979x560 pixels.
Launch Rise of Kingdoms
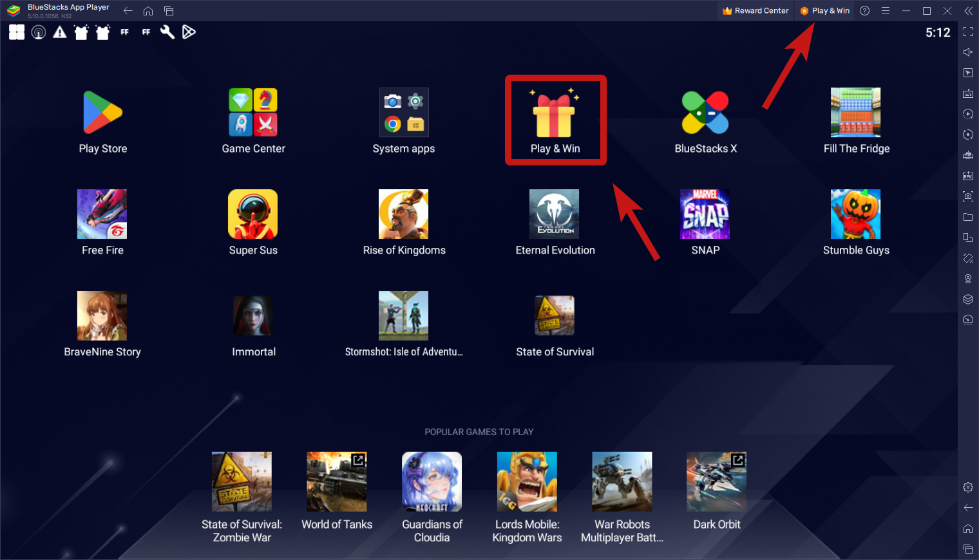tap(404, 214)
